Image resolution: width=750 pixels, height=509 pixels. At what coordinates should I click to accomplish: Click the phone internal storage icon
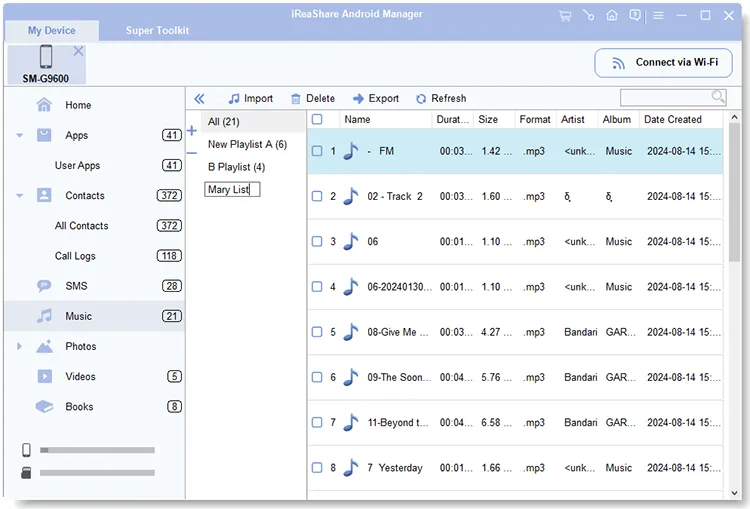pos(26,450)
